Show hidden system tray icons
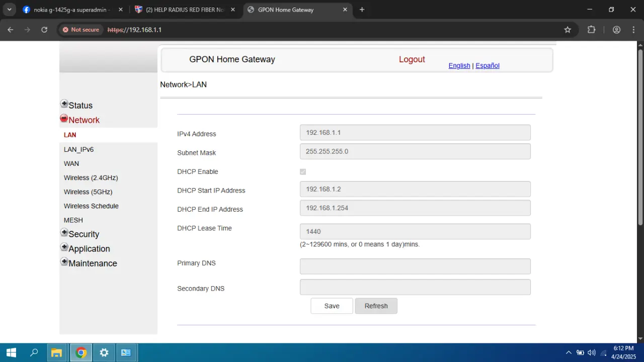The width and height of the screenshot is (644, 362). (x=569, y=352)
